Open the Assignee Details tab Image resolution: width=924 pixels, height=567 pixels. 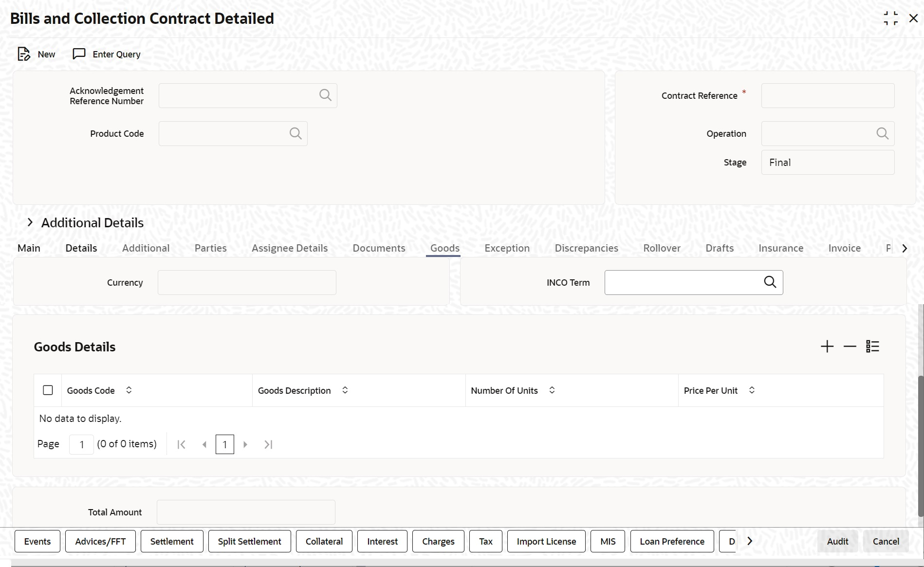290,248
